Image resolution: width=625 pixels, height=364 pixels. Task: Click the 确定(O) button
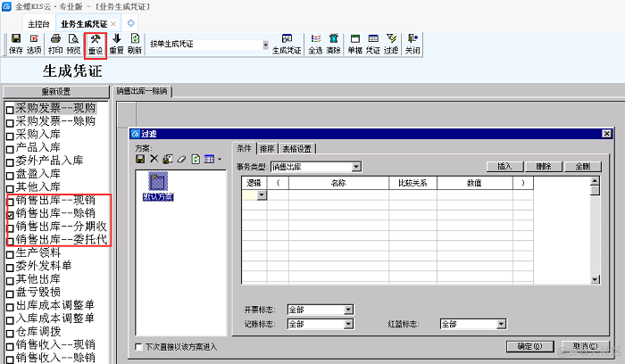(524, 346)
